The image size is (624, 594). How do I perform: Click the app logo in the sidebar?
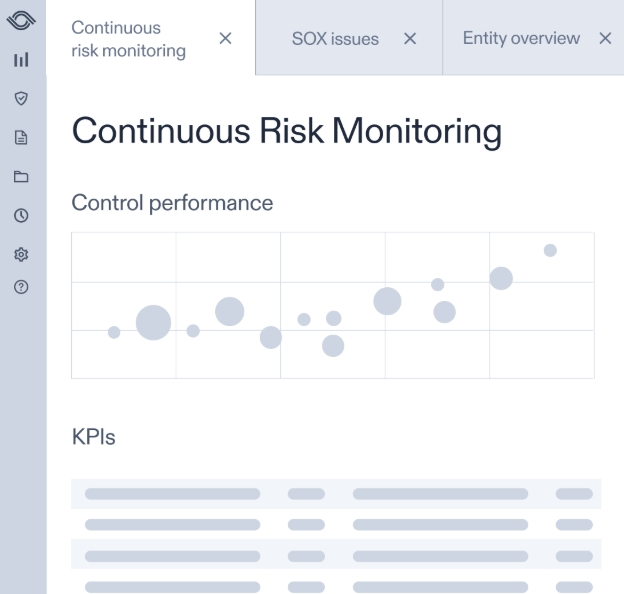pos(21,20)
